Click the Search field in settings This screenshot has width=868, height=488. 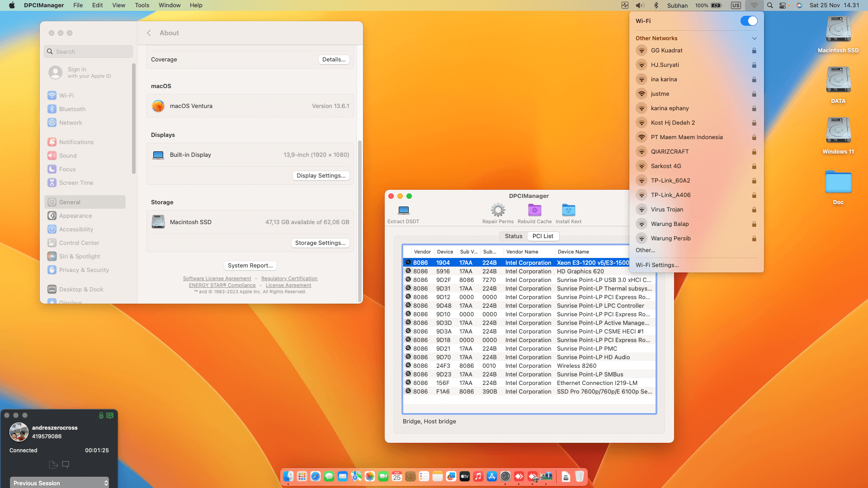pos(89,52)
